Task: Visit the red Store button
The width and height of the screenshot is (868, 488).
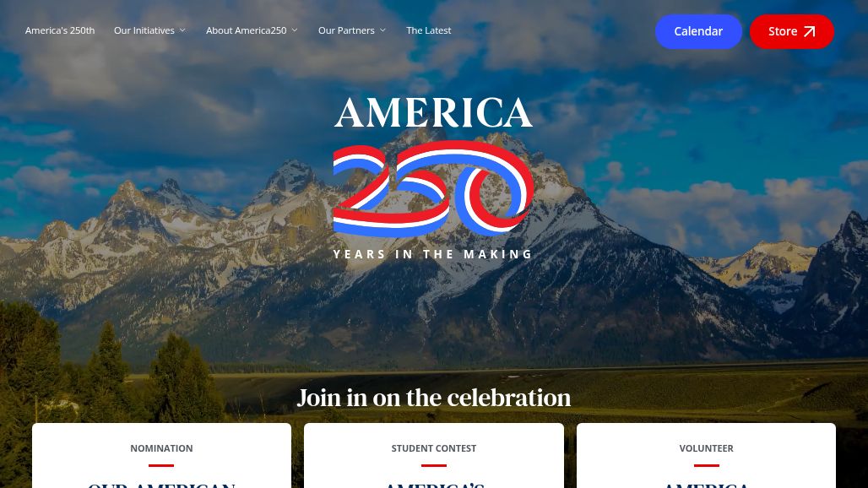Action: pyautogui.click(x=792, y=31)
